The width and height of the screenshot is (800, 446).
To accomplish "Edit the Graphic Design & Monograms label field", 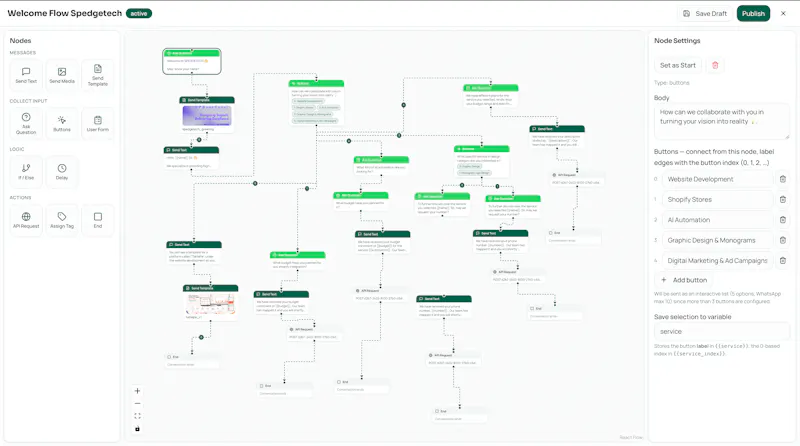I will 718,240.
